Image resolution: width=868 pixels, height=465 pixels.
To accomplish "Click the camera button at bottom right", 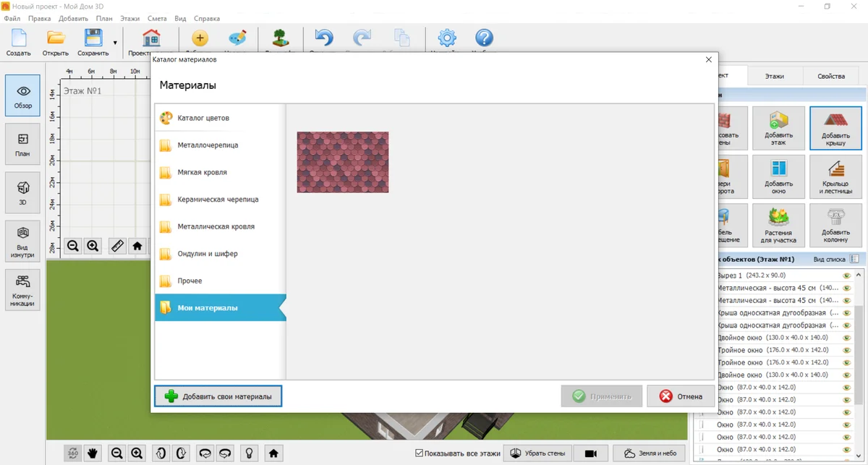I will point(590,453).
